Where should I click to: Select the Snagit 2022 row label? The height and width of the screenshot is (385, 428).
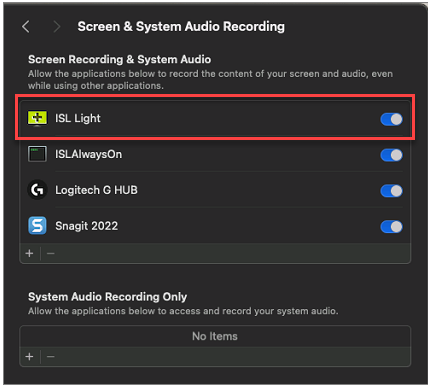87,226
